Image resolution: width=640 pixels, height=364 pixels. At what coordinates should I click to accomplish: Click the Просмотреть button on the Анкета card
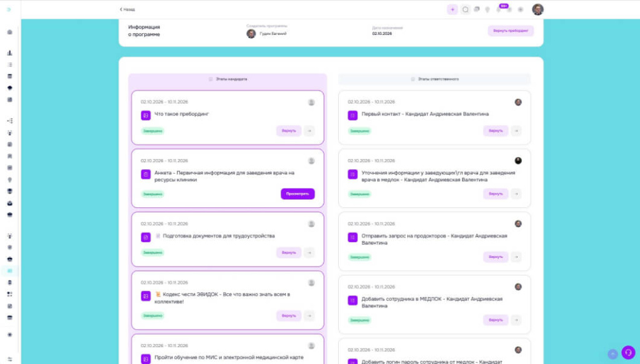click(297, 194)
